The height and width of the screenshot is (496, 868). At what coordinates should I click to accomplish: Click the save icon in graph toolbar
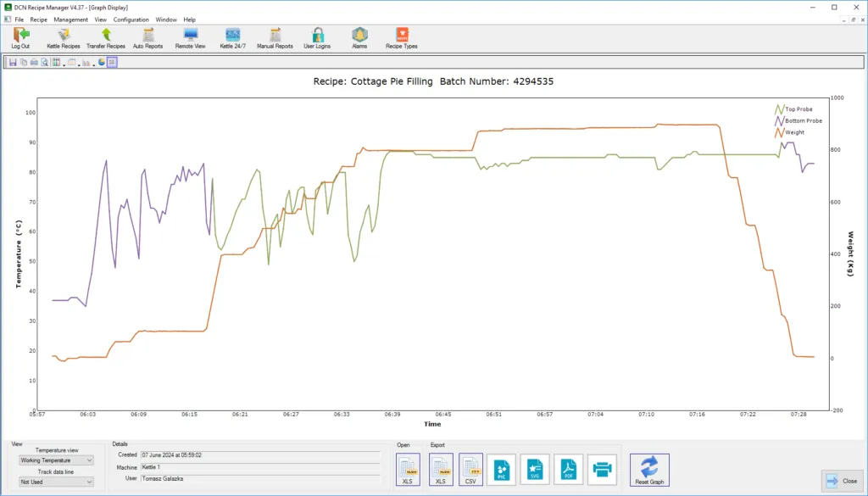(x=13, y=63)
